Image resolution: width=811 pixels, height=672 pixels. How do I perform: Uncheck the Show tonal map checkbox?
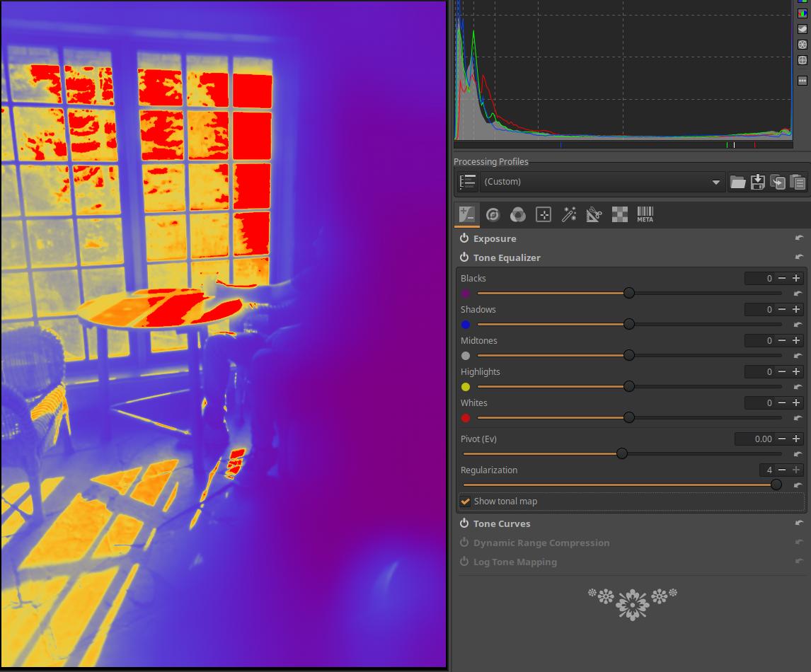click(466, 502)
